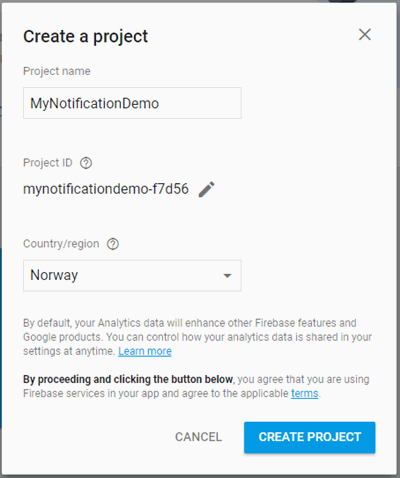This screenshot has width=400, height=478.
Task: Focus the Project name field containing MyNotificationDemo
Action: pos(132,103)
